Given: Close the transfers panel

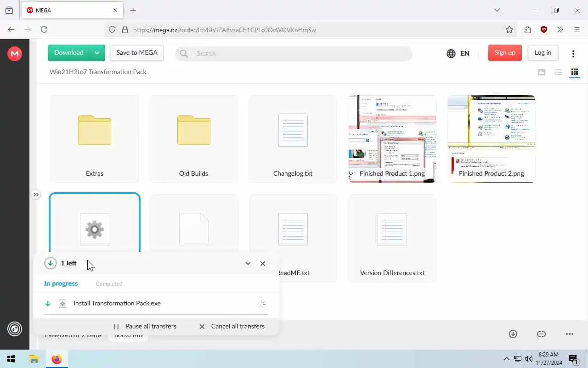Looking at the screenshot, I should [263, 264].
